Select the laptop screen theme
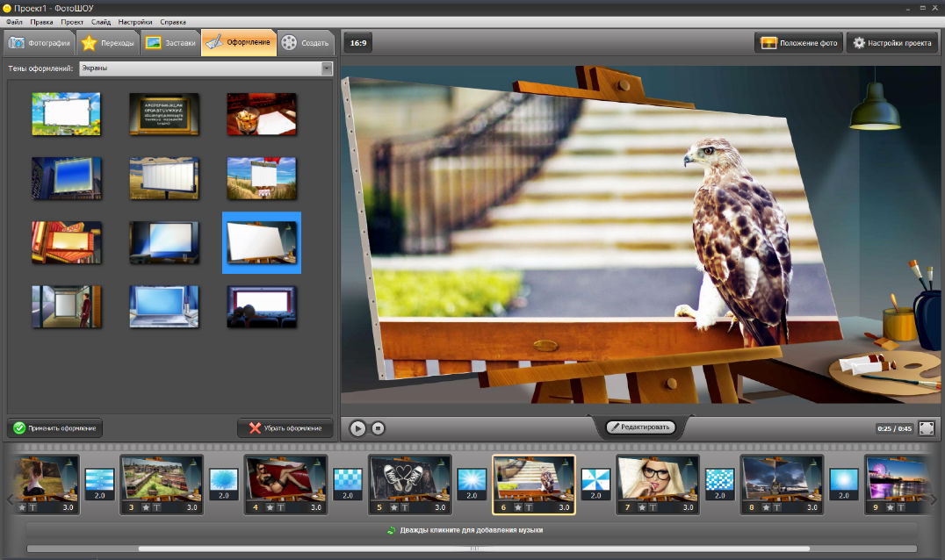The height and width of the screenshot is (560, 945). [164, 307]
